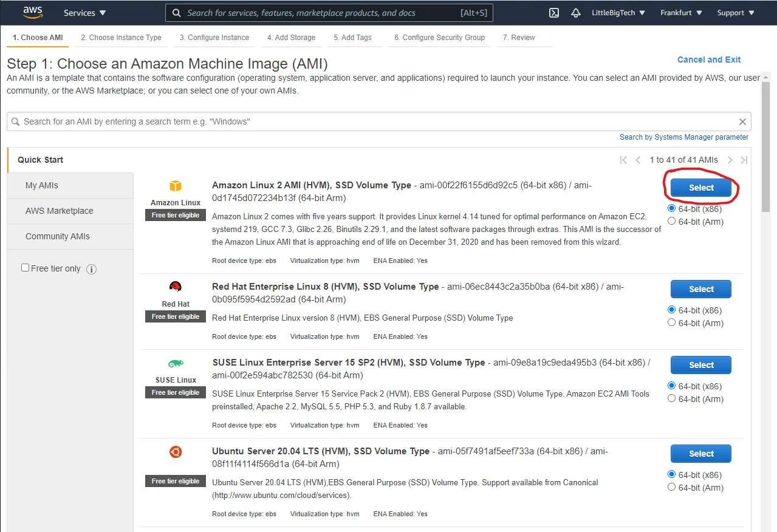The image size is (777, 532).
Task: Open the AWS home logo
Action: pos(33,12)
